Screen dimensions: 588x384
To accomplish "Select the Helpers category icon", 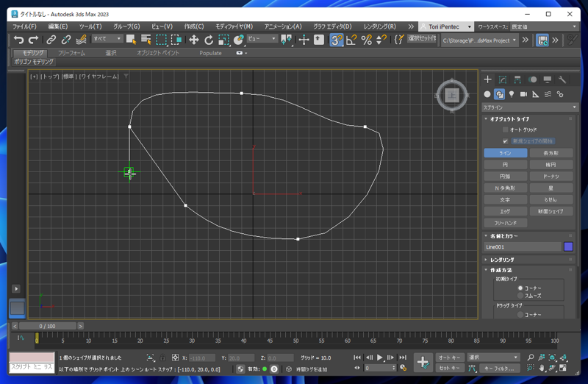I will 536,94.
